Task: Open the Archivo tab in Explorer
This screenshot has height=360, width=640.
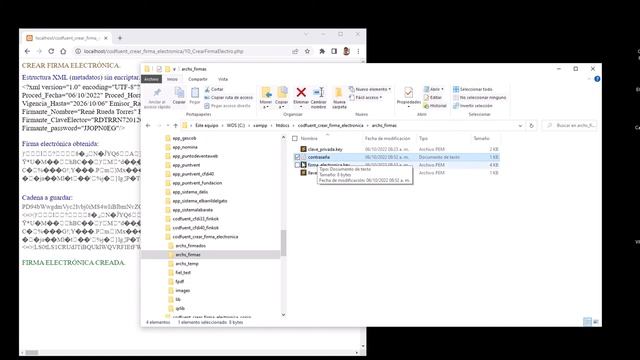Action: tap(151, 79)
